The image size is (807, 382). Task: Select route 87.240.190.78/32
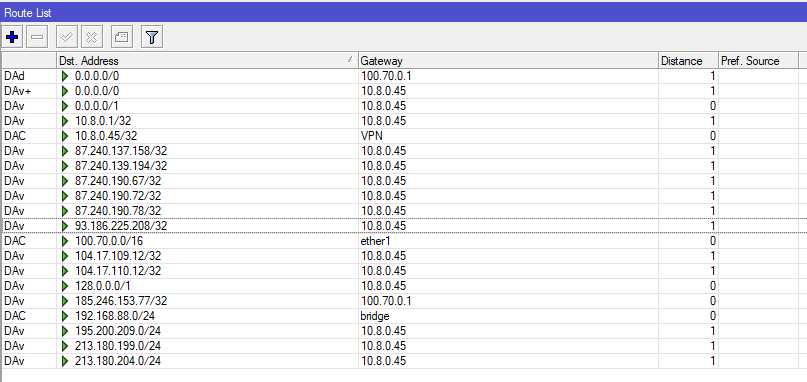click(404, 211)
